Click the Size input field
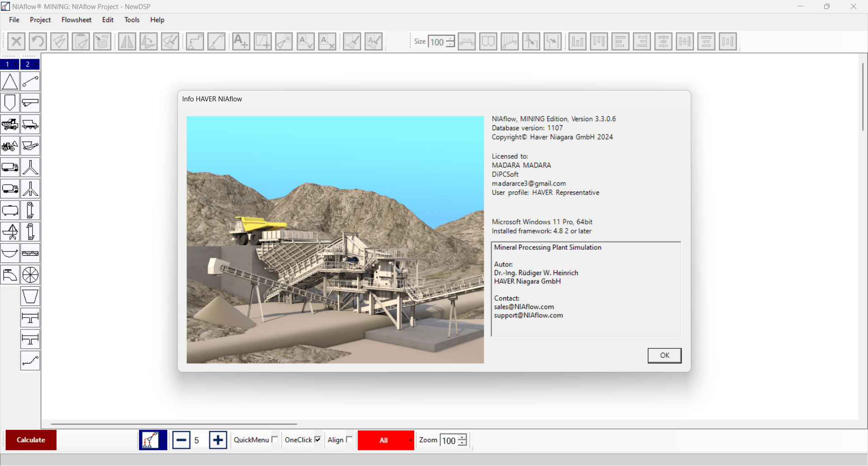 coord(437,42)
